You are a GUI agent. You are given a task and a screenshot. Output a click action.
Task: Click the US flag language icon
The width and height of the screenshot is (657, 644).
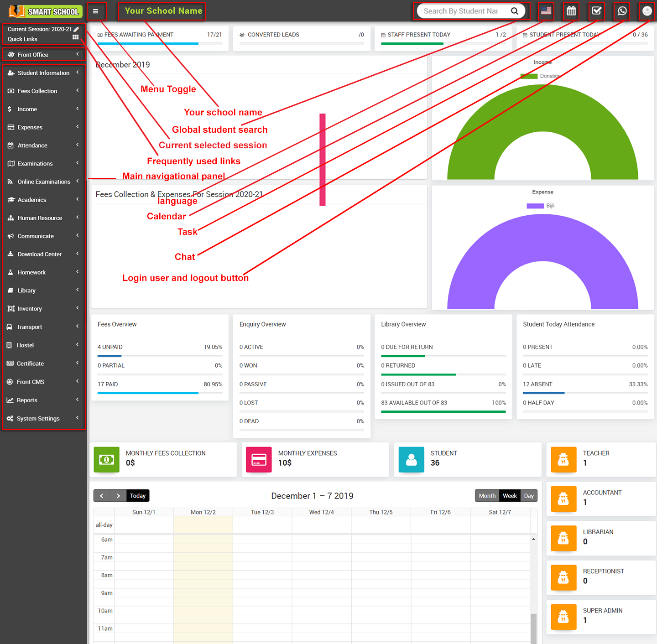(x=546, y=11)
